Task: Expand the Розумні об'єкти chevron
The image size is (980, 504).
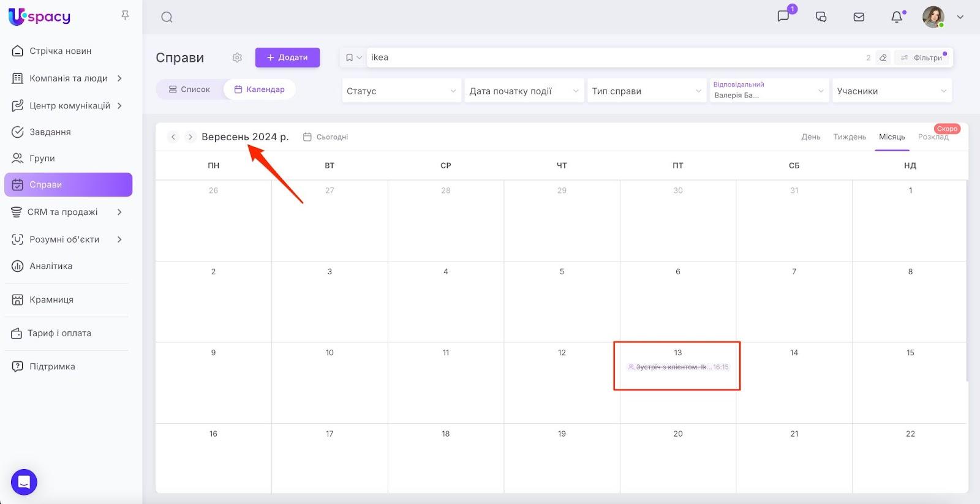Action: tap(119, 239)
